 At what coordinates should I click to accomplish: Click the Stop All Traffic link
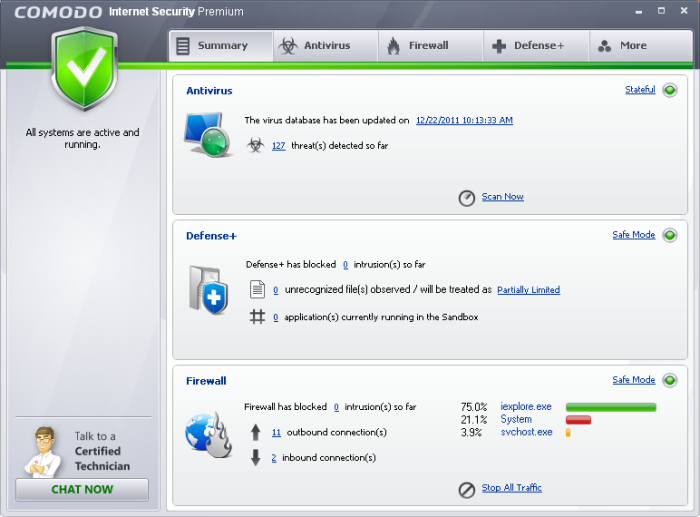click(x=512, y=488)
